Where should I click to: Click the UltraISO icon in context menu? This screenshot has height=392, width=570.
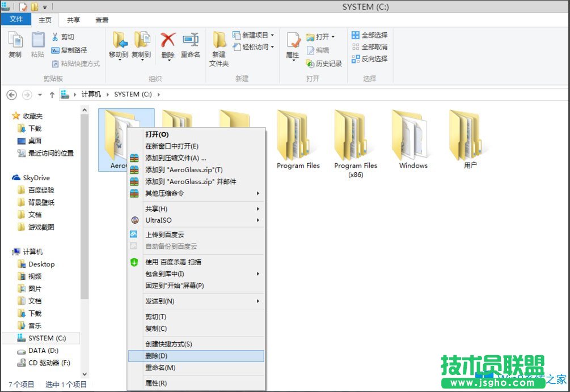click(136, 220)
